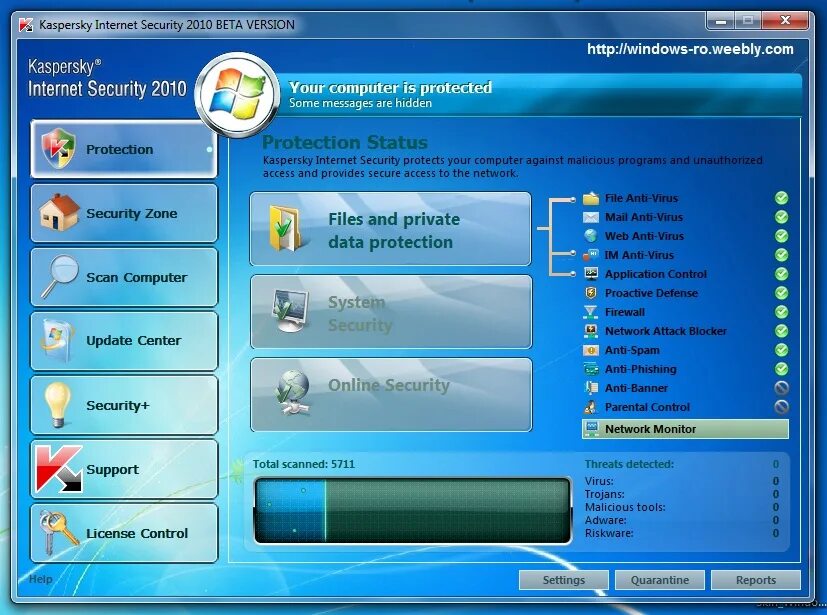Toggle File Anti-Virus green status check

click(x=781, y=198)
